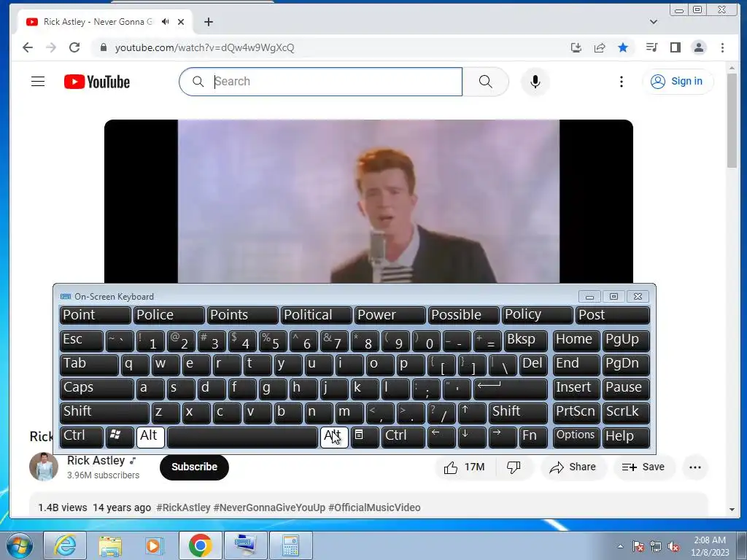The height and width of the screenshot is (560, 747).
Task: Open Chrome side panel
Action: point(675,47)
